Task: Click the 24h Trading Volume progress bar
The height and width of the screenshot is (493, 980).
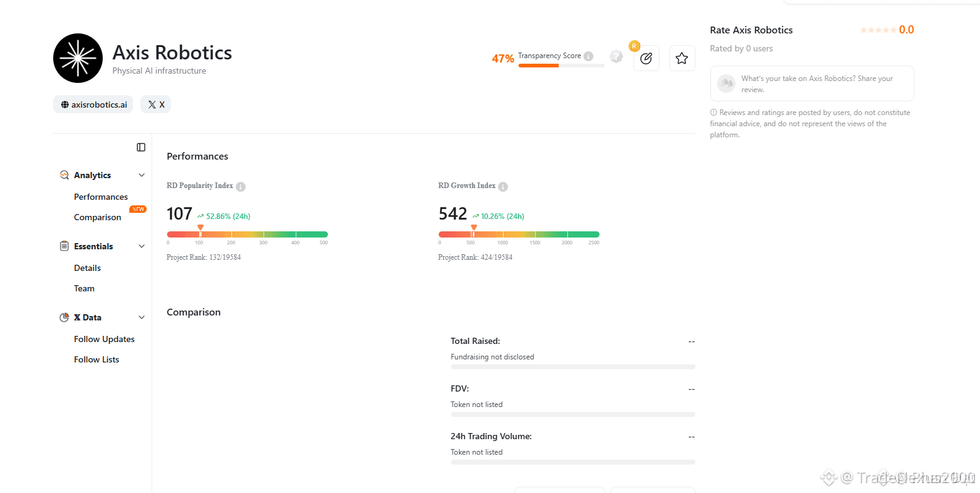Action: tap(573, 462)
